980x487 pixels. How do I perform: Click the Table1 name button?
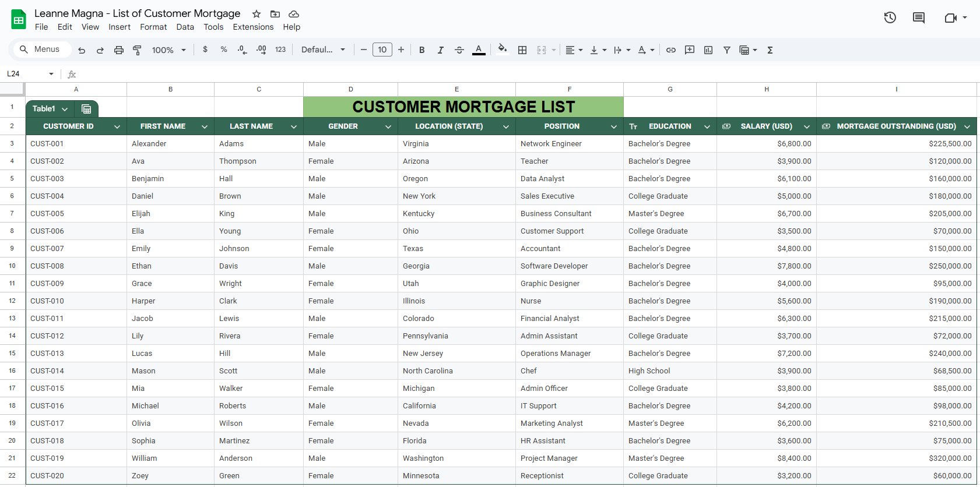click(44, 109)
